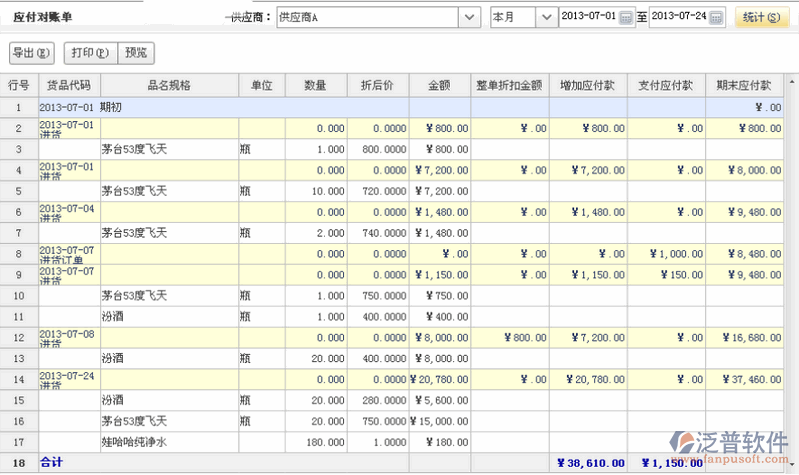Click the start date field 2013-07-01
This screenshot has height=475, width=799.
tap(588, 18)
